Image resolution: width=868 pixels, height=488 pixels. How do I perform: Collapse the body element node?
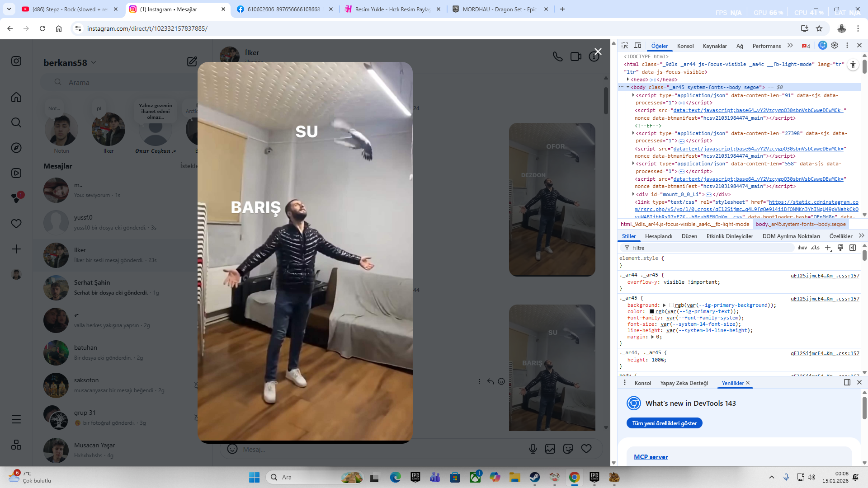tap(628, 87)
